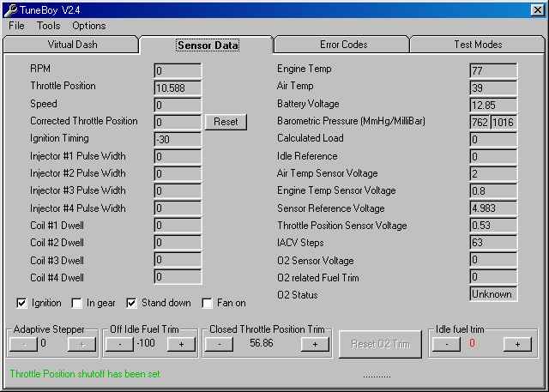Increase Adaptive Stepper with plus button
Screen dimensions: 549x392
pyautogui.click(x=81, y=345)
